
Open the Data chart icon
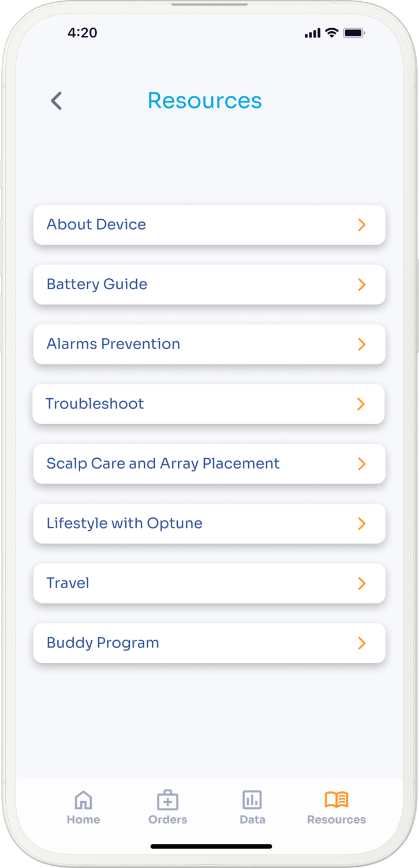tap(252, 800)
